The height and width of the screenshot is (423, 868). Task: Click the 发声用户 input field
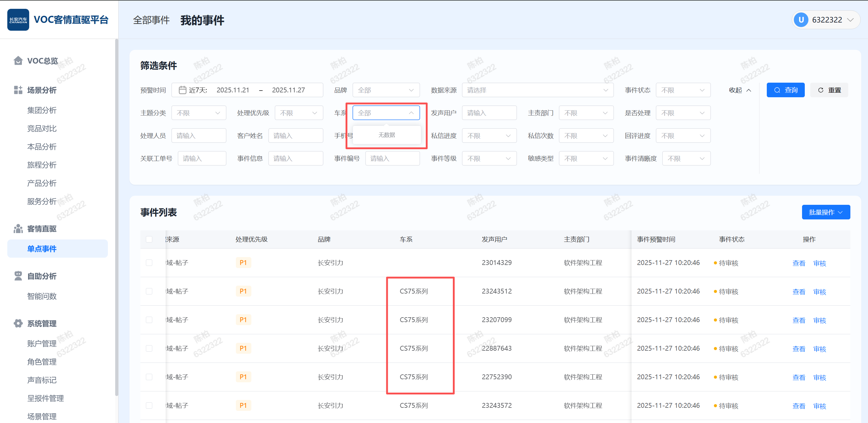click(489, 113)
